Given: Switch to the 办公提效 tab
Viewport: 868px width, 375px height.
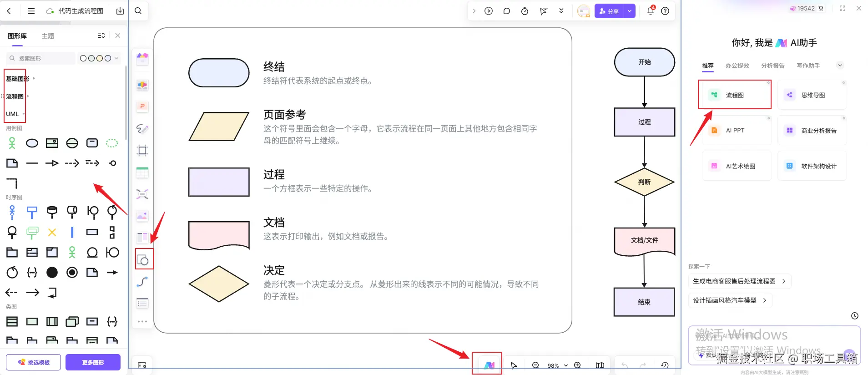Looking at the screenshot, I should click(x=737, y=66).
